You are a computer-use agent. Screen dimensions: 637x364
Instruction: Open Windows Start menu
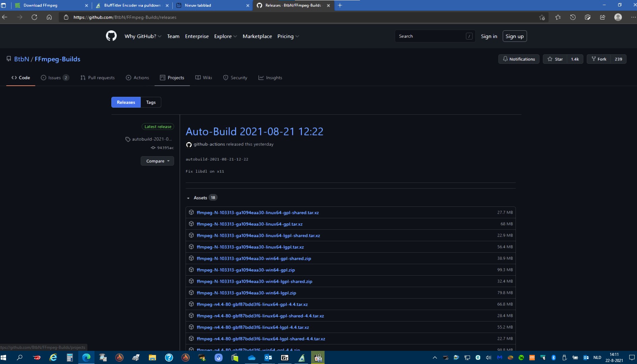click(4, 358)
